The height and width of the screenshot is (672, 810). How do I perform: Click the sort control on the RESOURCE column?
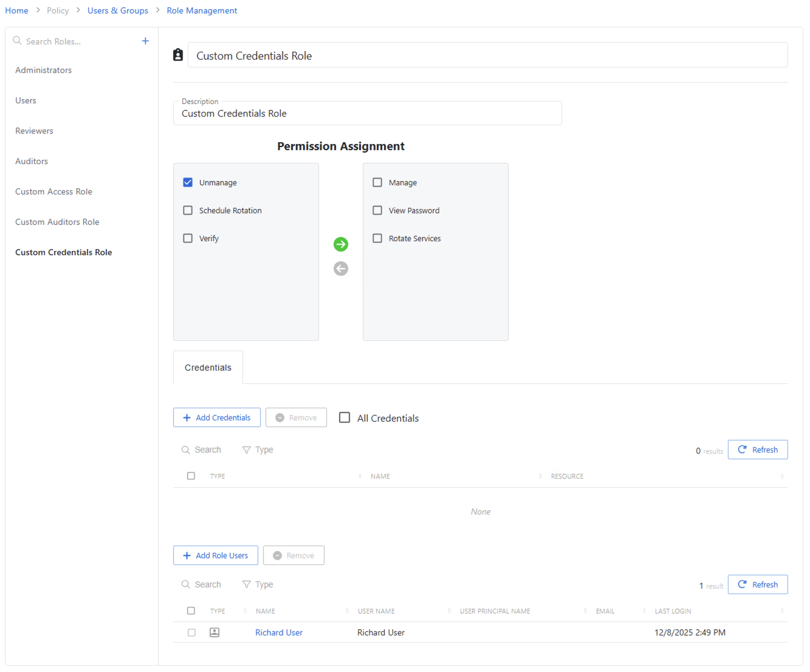coord(540,476)
